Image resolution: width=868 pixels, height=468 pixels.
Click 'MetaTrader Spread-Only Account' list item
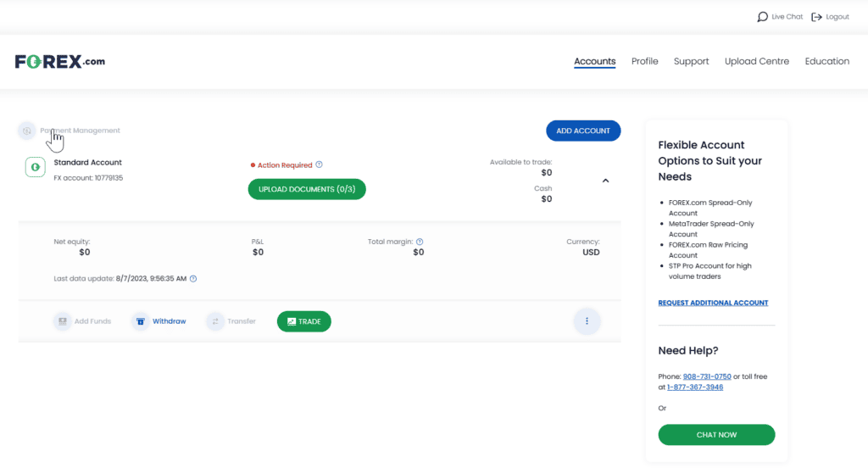coord(711,229)
